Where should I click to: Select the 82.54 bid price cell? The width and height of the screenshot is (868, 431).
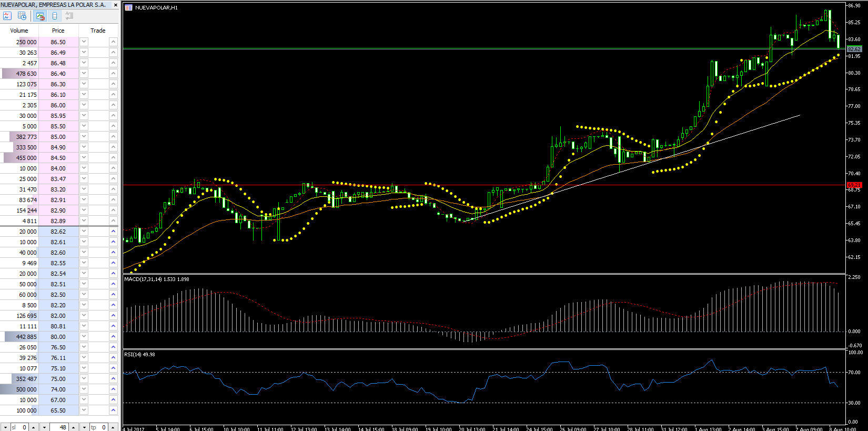point(58,273)
